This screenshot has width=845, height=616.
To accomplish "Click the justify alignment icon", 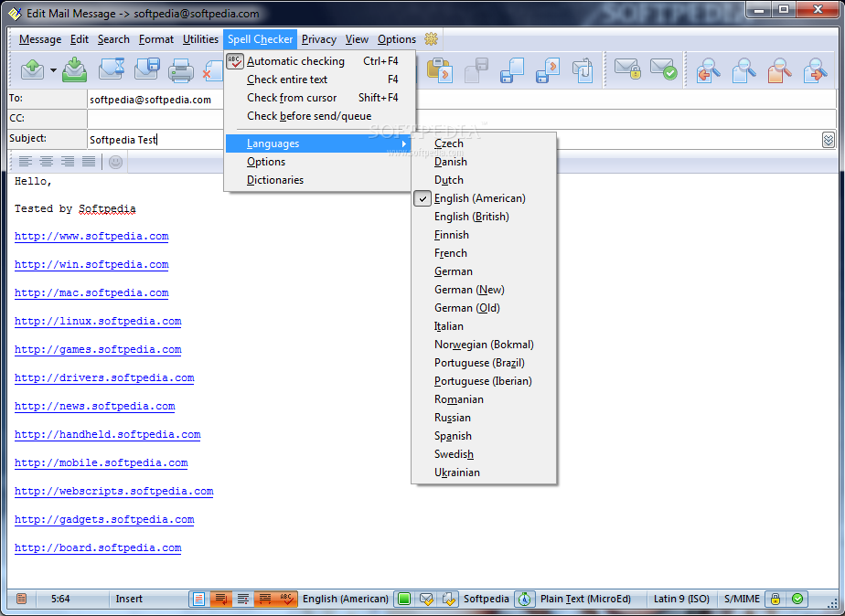I will tap(89, 162).
